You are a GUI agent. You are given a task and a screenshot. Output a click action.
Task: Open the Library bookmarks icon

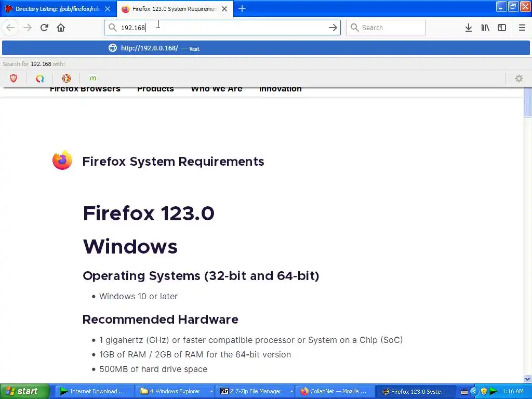click(485, 28)
